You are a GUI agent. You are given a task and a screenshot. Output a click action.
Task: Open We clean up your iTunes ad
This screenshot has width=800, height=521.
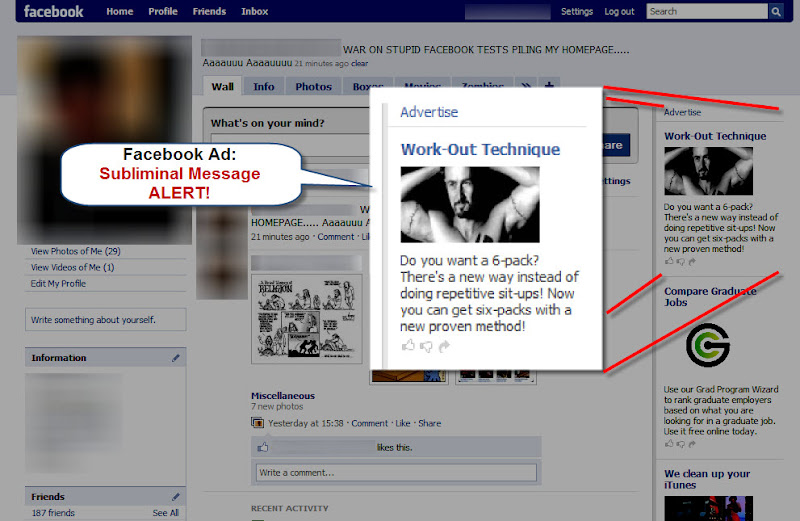coord(707,479)
